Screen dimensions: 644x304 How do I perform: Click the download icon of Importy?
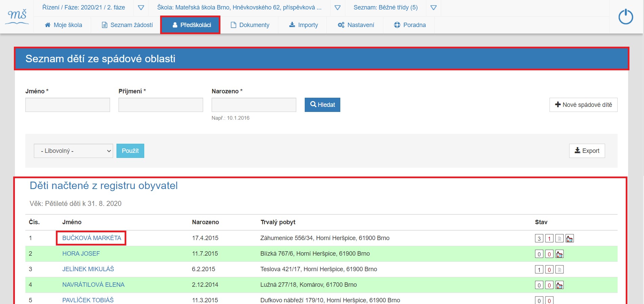[292, 25]
